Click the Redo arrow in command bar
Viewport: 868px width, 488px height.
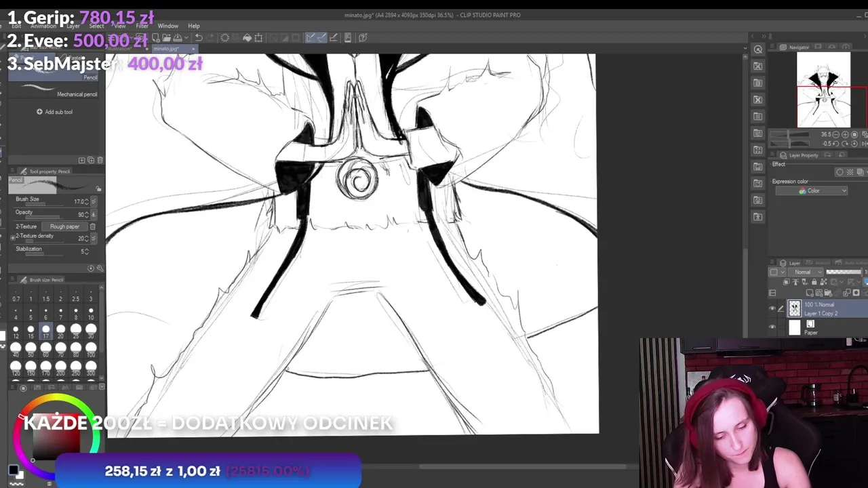click(210, 38)
